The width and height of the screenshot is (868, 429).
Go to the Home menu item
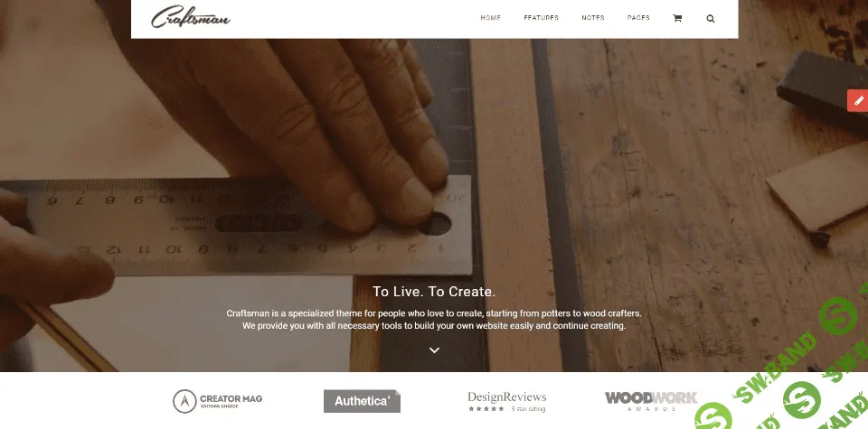click(x=490, y=18)
